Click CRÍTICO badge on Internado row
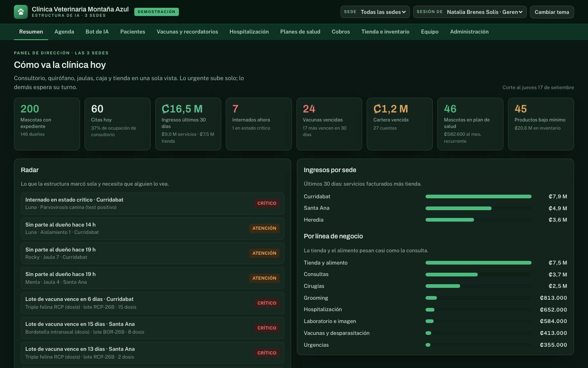Image resolution: width=588 pixels, height=368 pixels. pyautogui.click(x=267, y=203)
